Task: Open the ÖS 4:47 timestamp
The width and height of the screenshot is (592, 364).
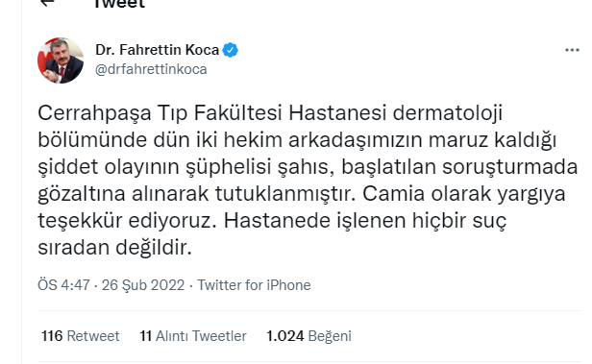Action: pyautogui.click(x=63, y=285)
